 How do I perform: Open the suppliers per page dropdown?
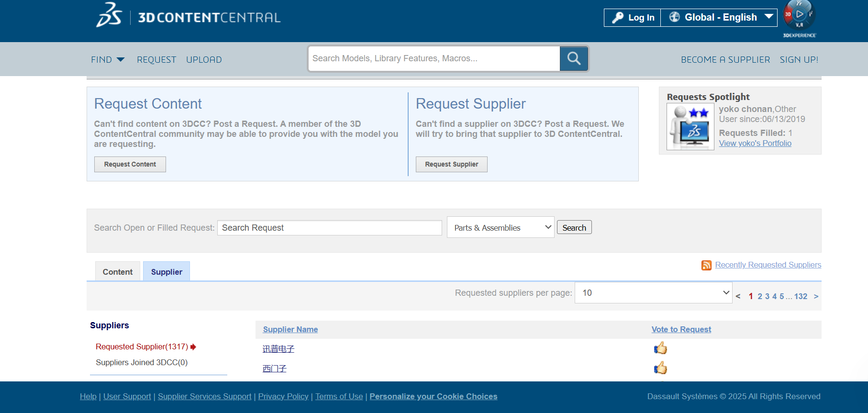(654, 293)
